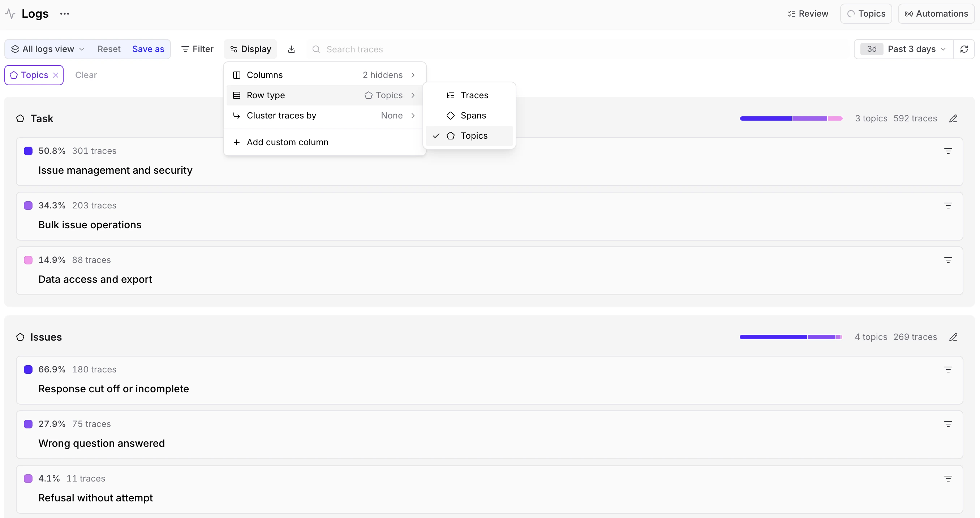Click the Task topic distribution bar
Screen dimensions: 980x518
(791, 118)
